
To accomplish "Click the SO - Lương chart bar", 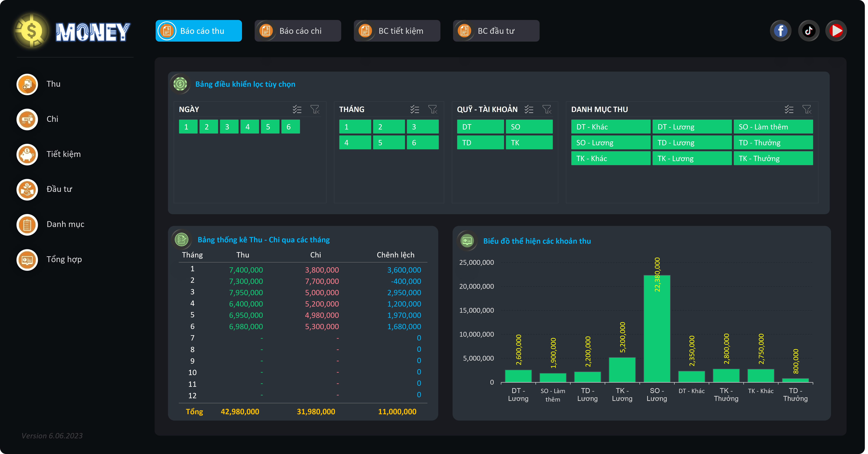I will (657, 329).
